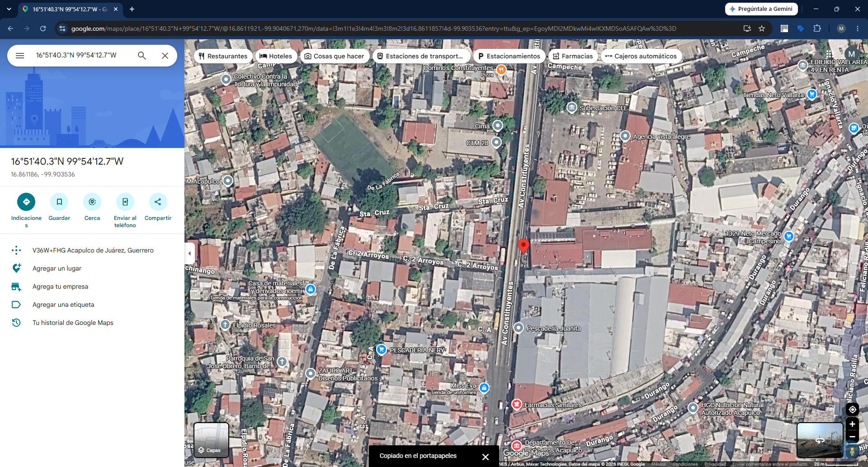Open the Capas layers thumbnail

click(211, 440)
